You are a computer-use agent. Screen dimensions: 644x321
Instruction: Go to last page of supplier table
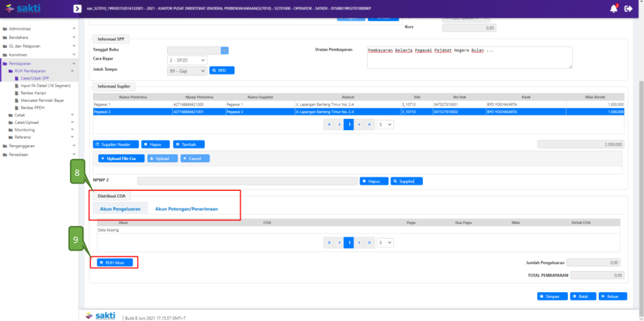(x=369, y=125)
